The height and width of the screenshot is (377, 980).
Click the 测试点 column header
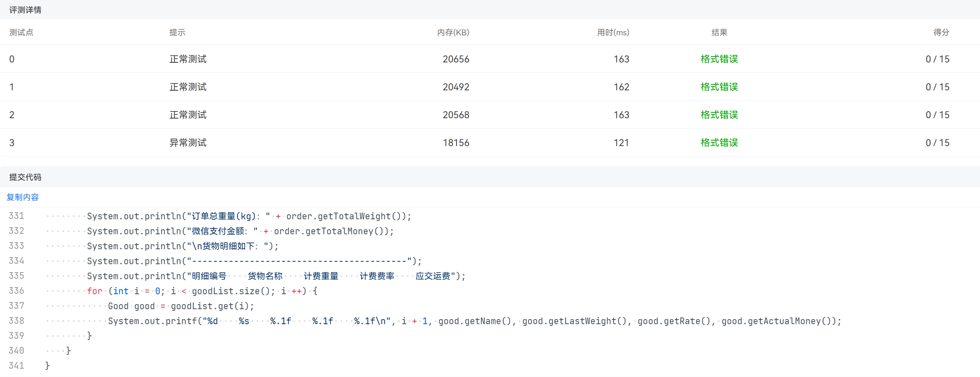(x=21, y=32)
